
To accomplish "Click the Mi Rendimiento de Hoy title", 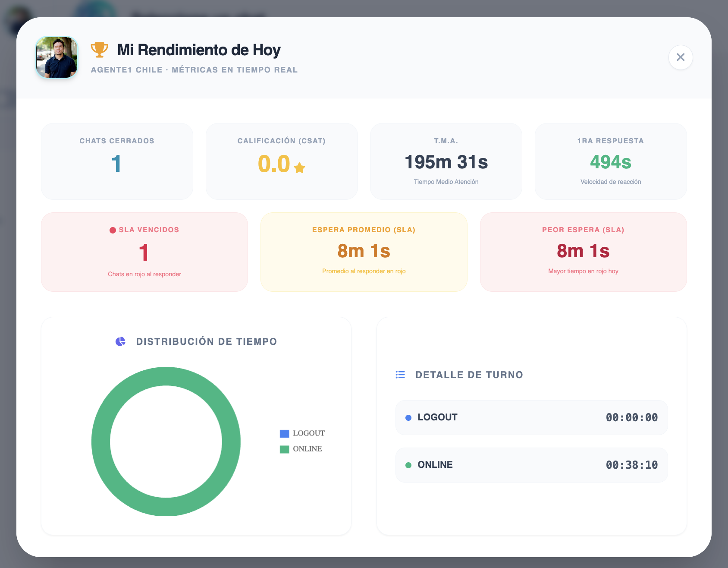I will [199, 50].
